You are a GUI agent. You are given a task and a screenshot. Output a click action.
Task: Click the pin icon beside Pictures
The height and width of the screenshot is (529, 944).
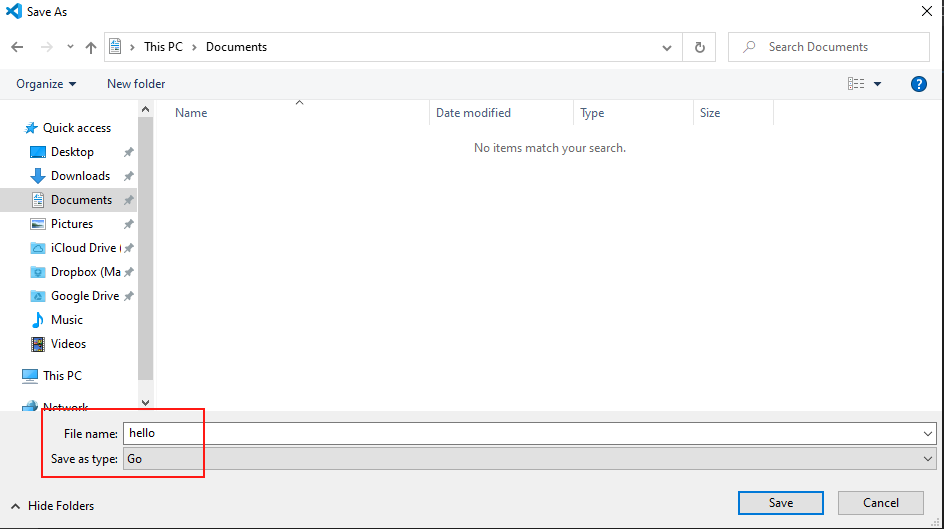coord(128,224)
